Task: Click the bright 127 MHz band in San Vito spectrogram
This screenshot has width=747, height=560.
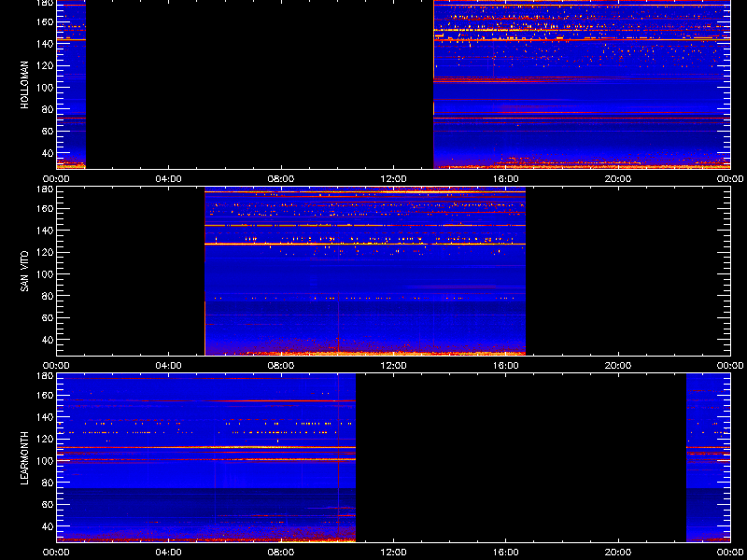Action: (365, 244)
